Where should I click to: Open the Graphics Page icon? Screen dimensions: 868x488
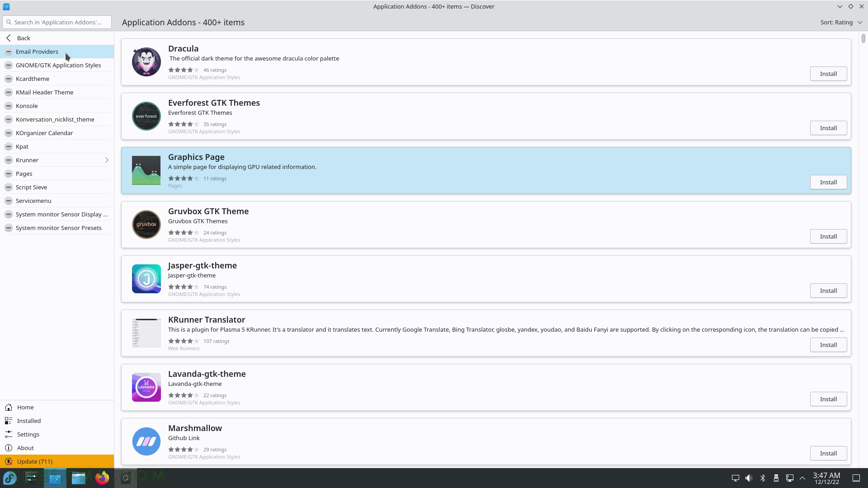tap(146, 170)
